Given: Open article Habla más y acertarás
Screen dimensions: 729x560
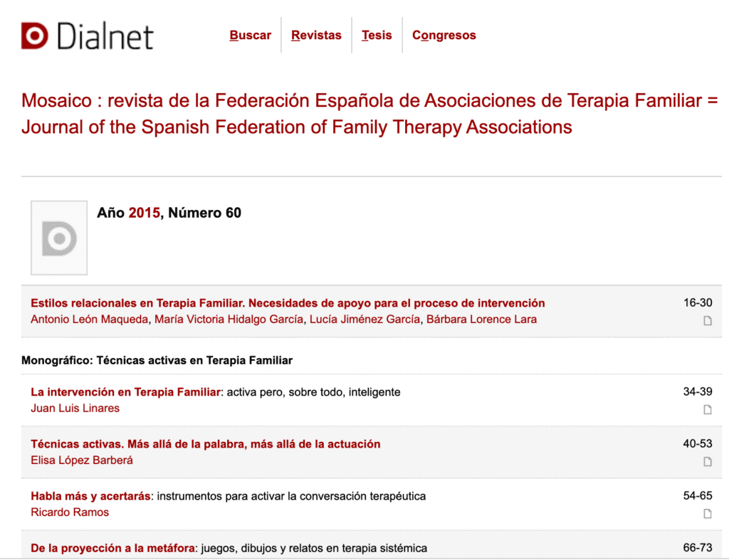Looking at the screenshot, I should [x=90, y=496].
